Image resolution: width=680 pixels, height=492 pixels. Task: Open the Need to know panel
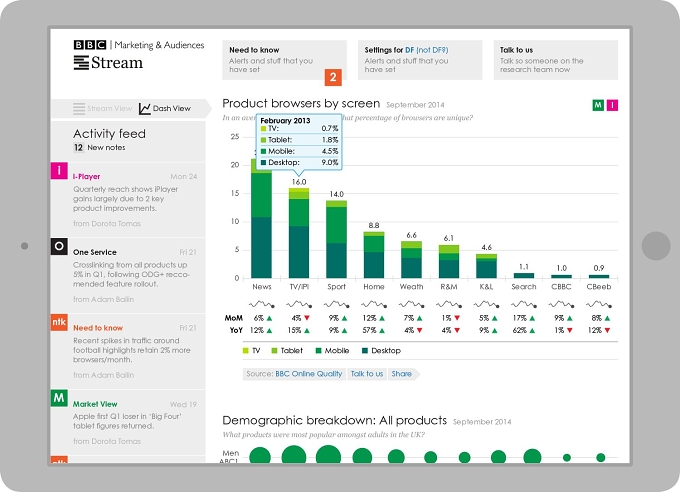[x=284, y=60]
